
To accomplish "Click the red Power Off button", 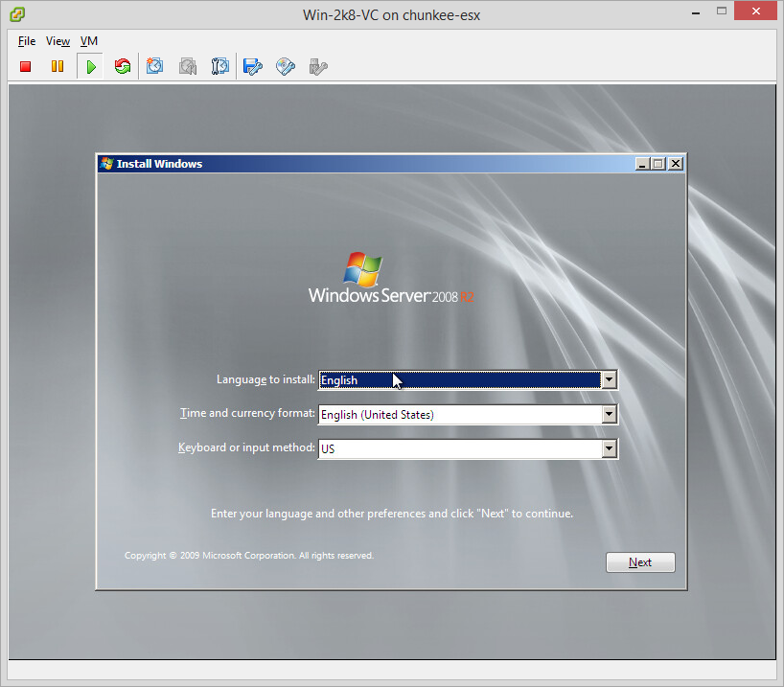I will pyautogui.click(x=26, y=66).
